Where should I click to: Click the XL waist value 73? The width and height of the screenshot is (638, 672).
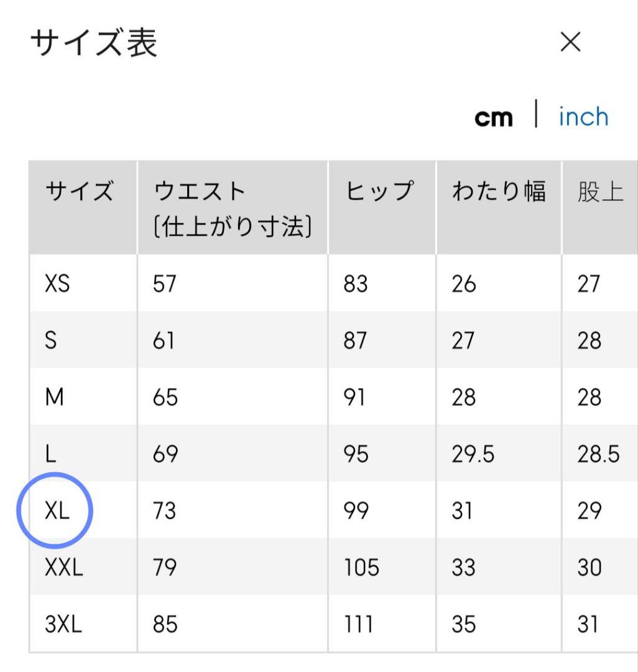[x=165, y=511]
